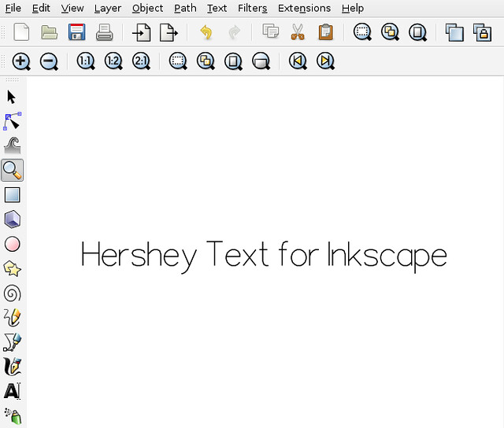Screen dimensions: 504x428
Task: Open the Path menu
Action: (185, 8)
